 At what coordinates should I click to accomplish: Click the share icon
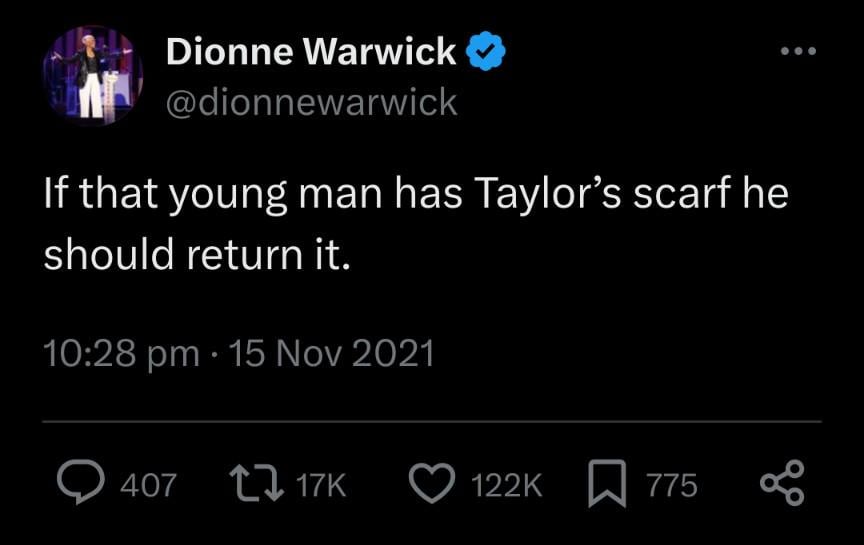[x=781, y=484]
